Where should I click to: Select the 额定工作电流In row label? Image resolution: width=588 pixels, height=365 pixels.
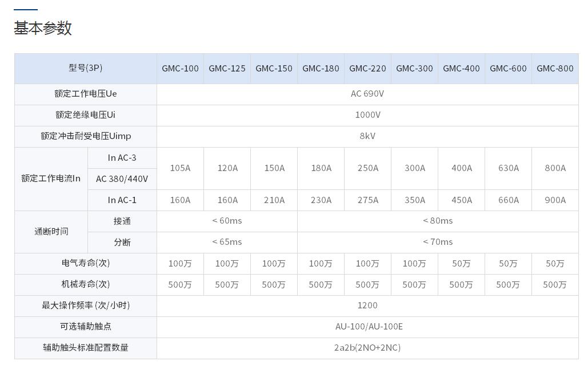[51, 178]
